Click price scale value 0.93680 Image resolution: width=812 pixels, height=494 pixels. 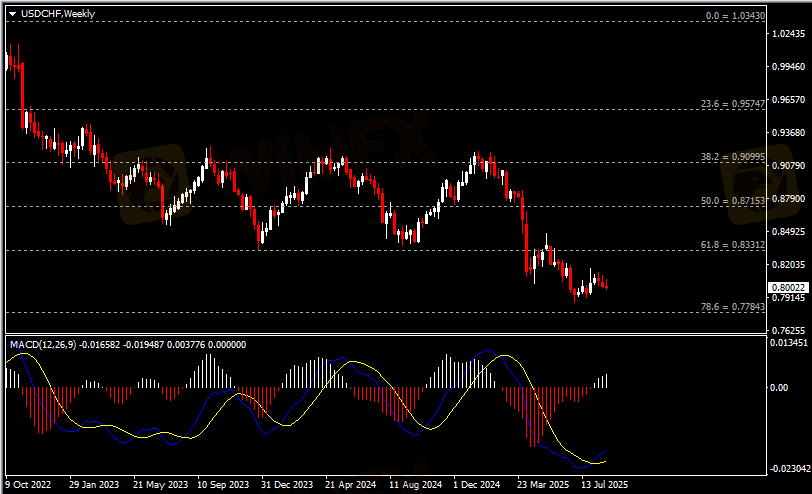point(788,133)
